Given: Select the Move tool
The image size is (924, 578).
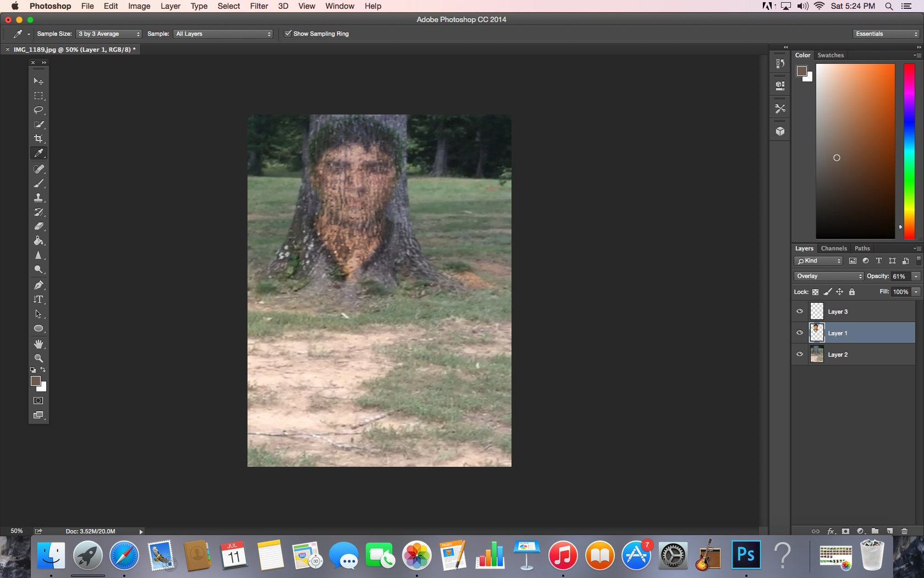Looking at the screenshot, I should click(x=38, y=81).
